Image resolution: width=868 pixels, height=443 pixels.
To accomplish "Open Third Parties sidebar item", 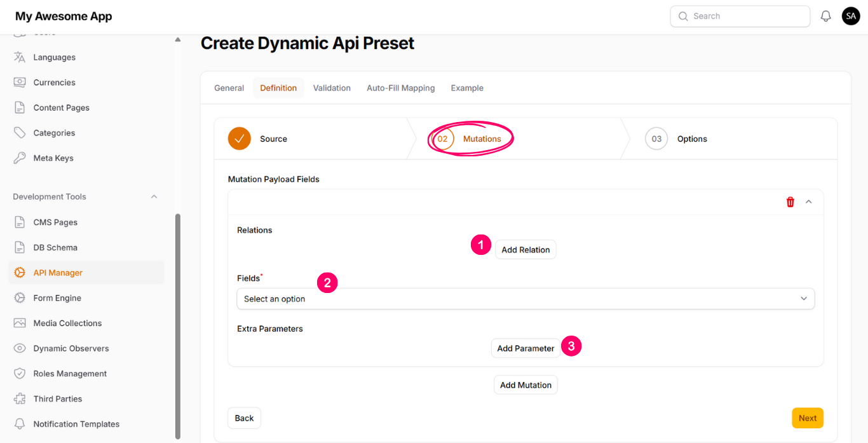I will pos(57,399).
